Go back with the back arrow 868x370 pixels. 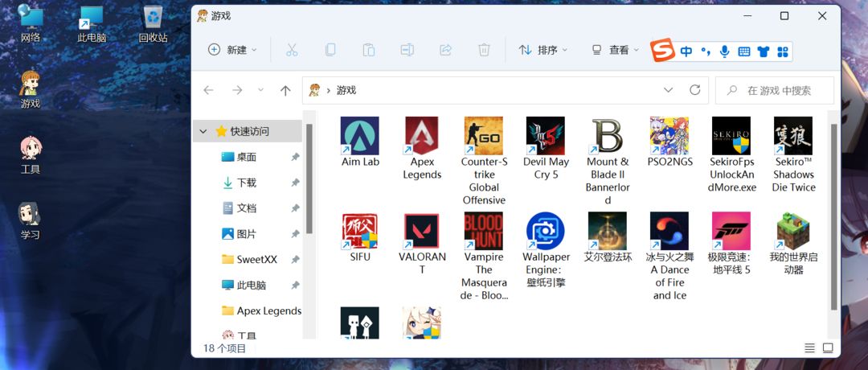[x=208, y=90]
